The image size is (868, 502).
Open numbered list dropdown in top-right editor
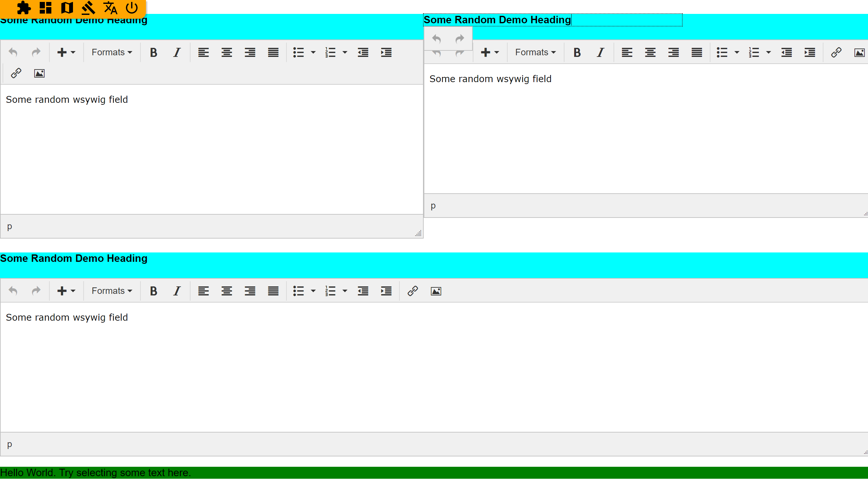pos(769,52)
